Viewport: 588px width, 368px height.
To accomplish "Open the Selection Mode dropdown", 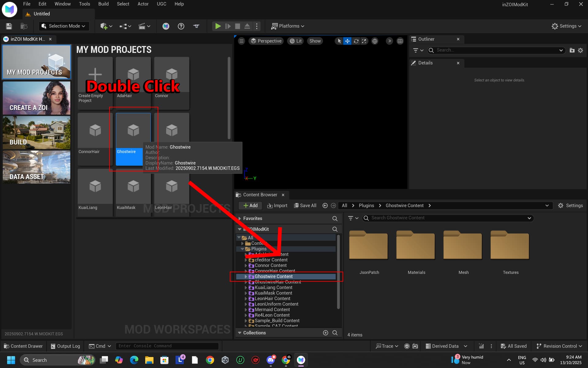I will [64, 26].
